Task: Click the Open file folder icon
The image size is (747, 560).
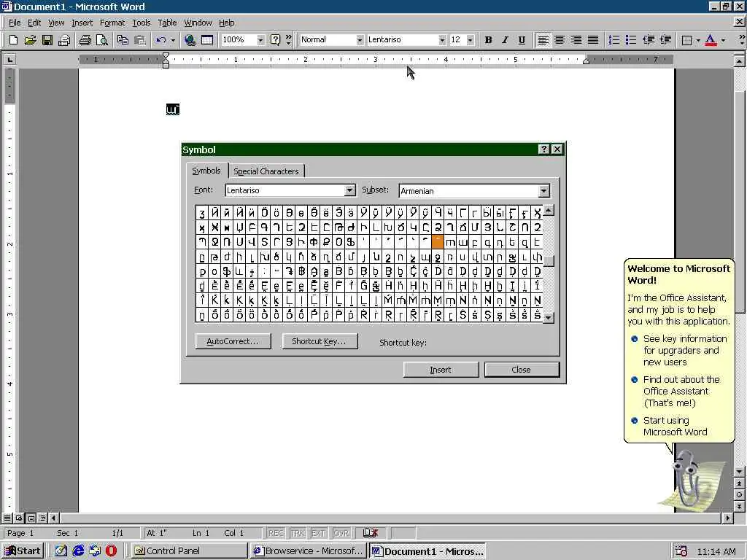Action: 30,40
